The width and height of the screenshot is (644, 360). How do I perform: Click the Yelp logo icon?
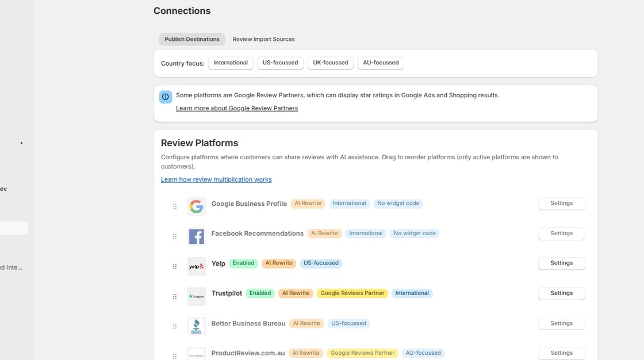coord(196,266)
